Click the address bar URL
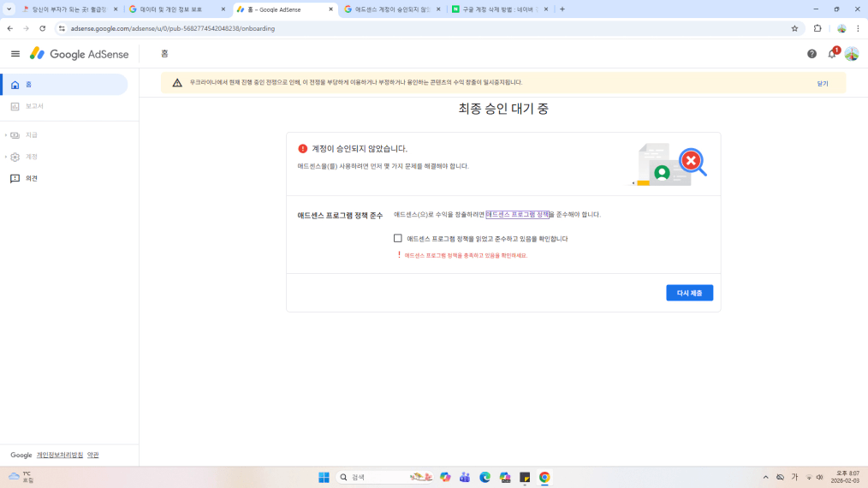868x488 pixels. [173, 28]
